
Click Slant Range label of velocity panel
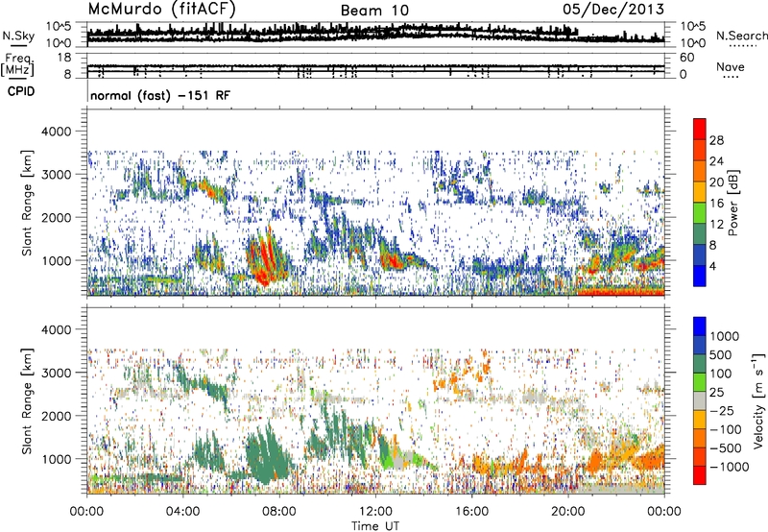point(27,401)
